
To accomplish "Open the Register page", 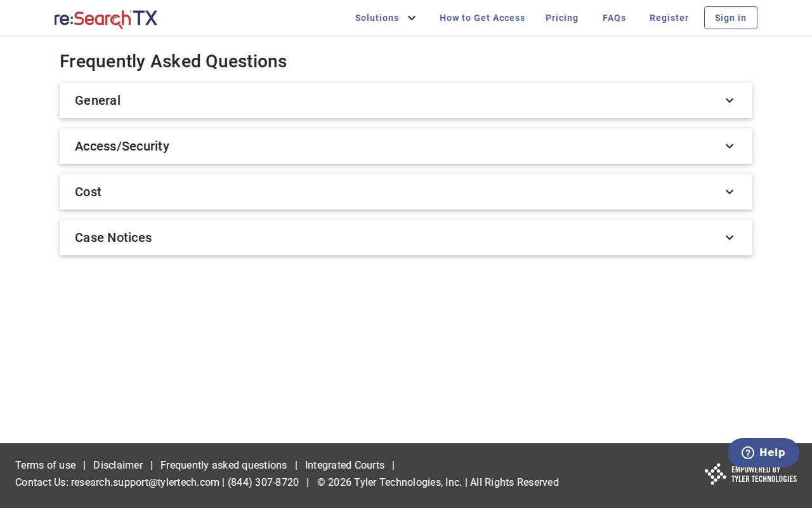I will pyautogui.click(x=669, y=18).
